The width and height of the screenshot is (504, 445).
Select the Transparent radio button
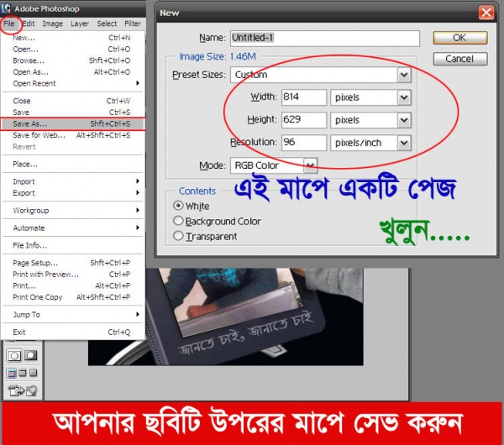coord(178,236)
